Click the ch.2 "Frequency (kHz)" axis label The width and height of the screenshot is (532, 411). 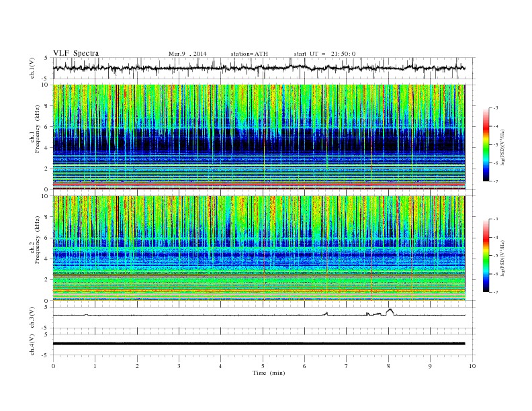click(x=38, y=240)
